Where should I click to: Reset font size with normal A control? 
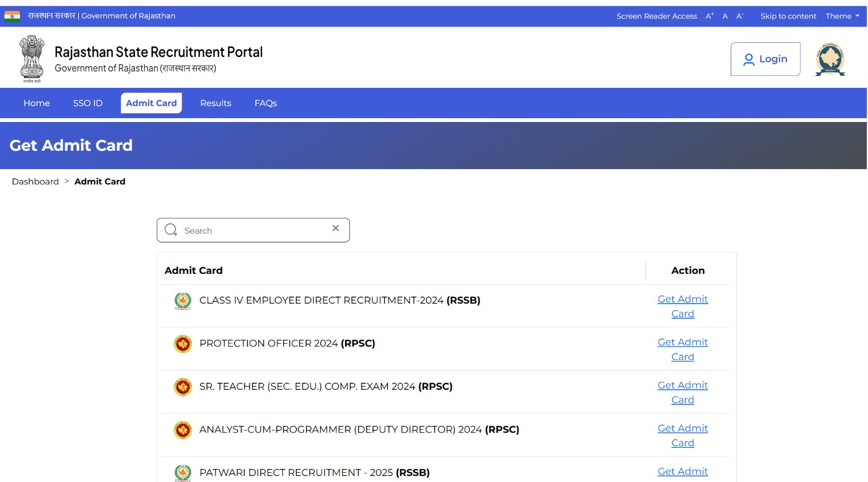tap(725, 16)
